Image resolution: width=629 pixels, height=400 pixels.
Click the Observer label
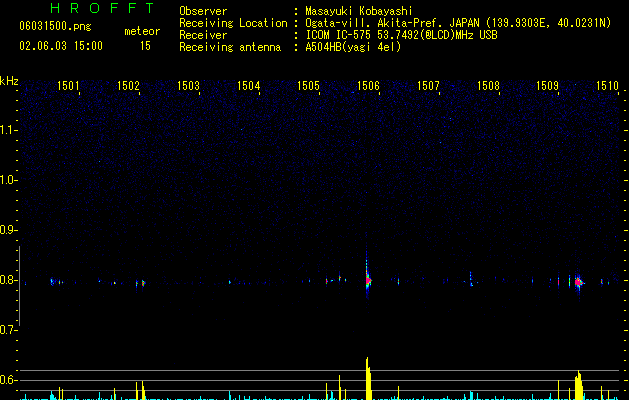(203, 11)
